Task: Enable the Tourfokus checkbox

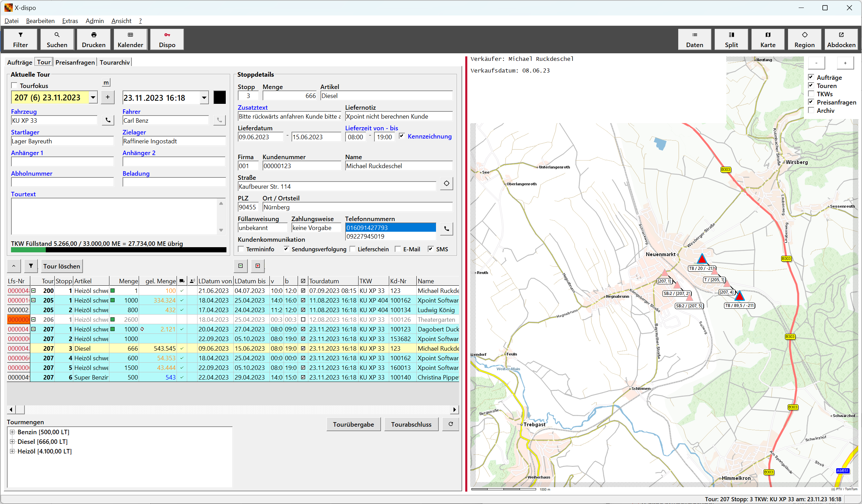Action: point(14,86)
